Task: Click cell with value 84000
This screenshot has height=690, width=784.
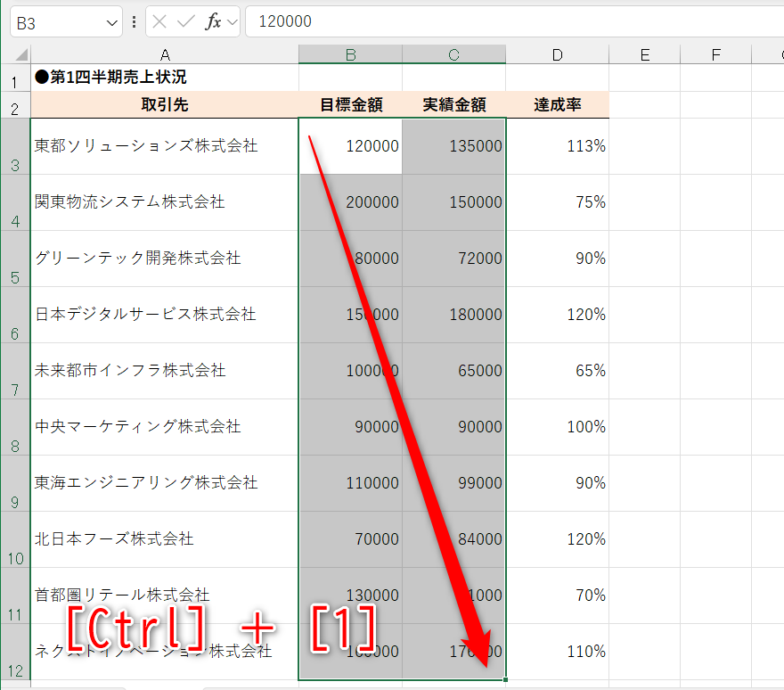Action: (454, 539)
